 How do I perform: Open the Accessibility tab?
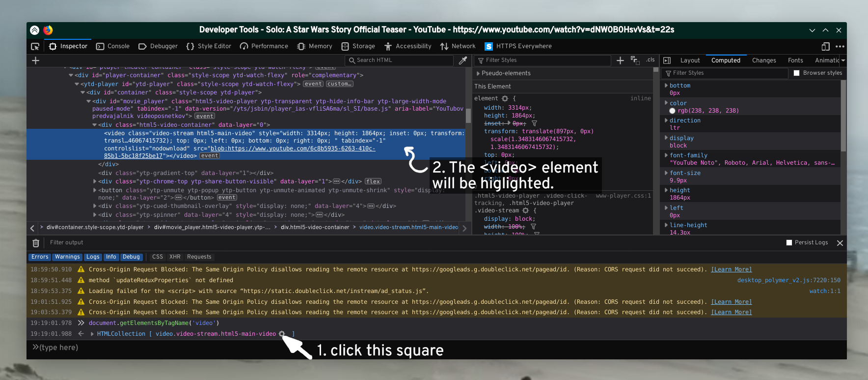tap(408, 46)
